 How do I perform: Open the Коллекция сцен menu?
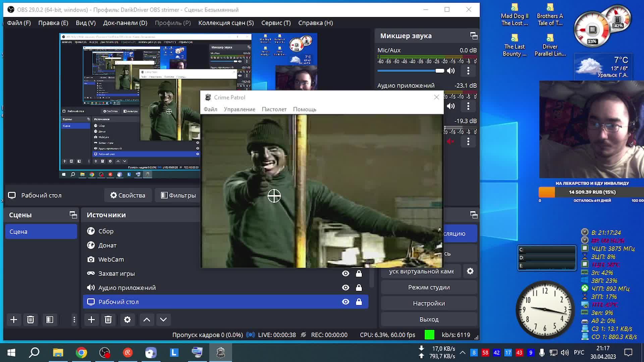tap(226, 23)
